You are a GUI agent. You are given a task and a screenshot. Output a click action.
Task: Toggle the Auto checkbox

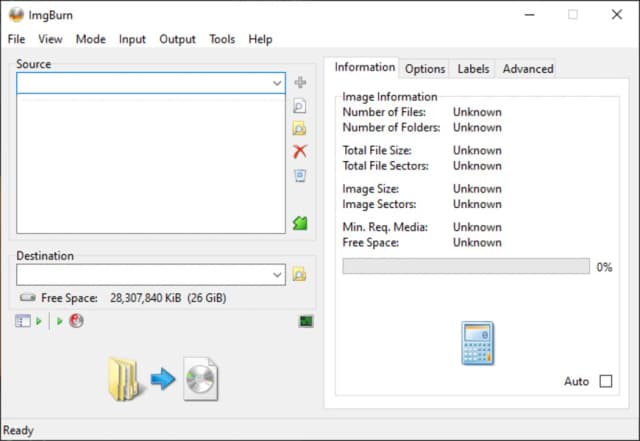606,381
